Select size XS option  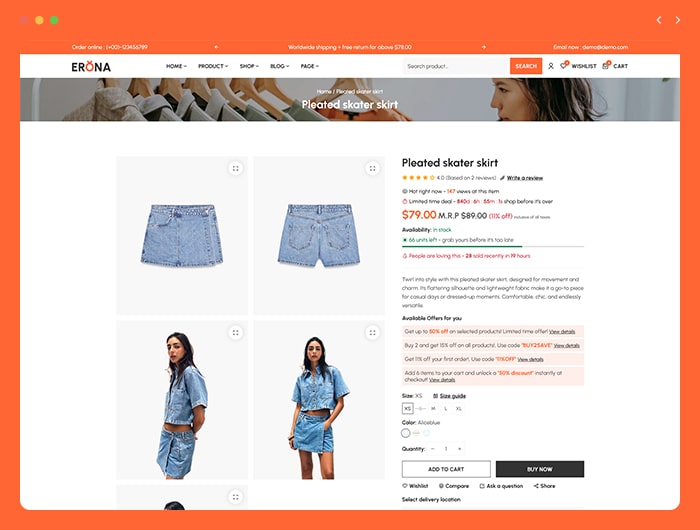[x=407, y=409]
